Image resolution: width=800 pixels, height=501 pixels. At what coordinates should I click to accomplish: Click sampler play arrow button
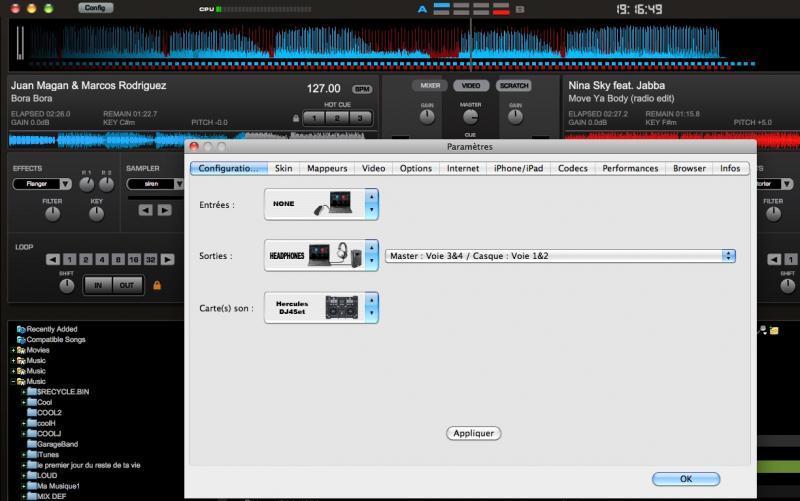tap(164, 210)
